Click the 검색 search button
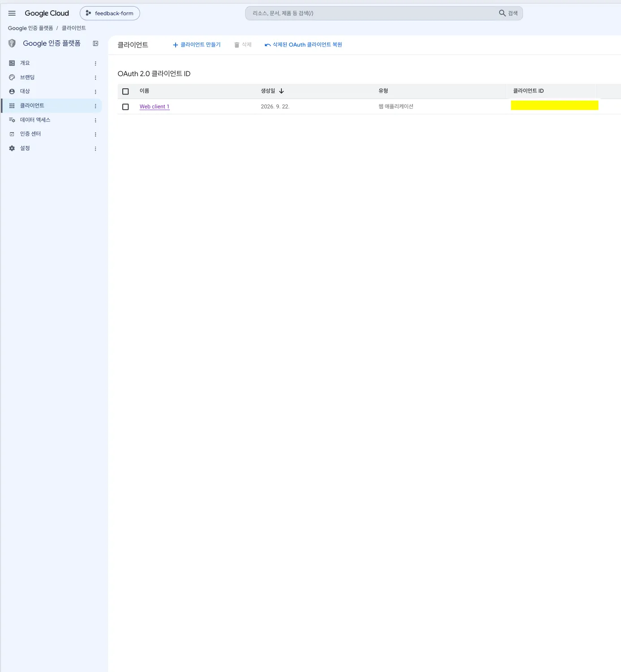 point(509,13)
